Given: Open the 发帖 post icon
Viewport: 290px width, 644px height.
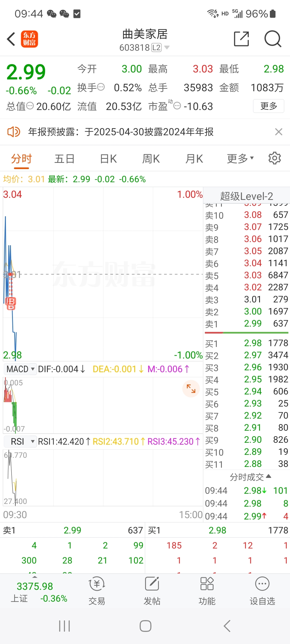Looking at the screenshot, I should 152,591.
